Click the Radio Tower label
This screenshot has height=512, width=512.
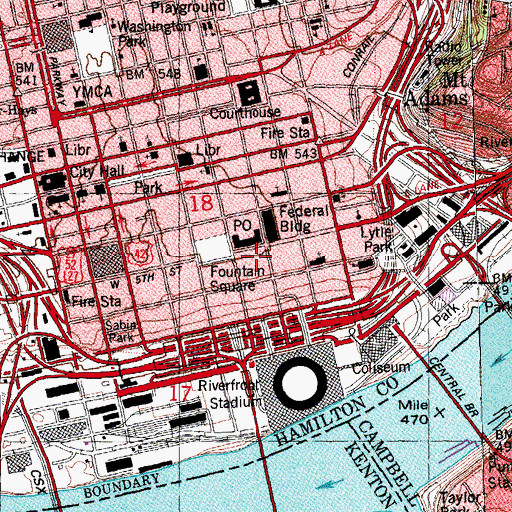point(444,53)
